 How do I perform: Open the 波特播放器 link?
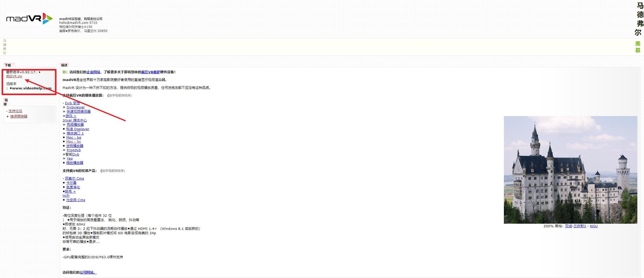(75, 146)
